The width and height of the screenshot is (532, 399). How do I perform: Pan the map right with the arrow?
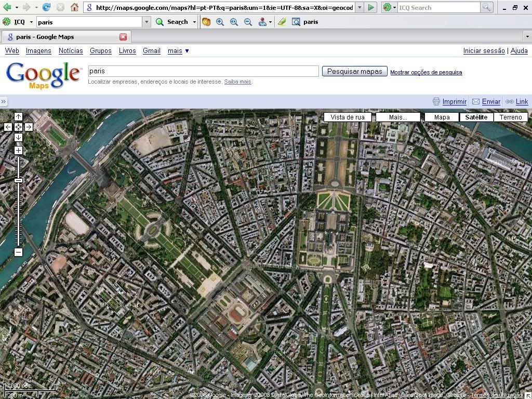pyautogui.click(x=29, y=127)
